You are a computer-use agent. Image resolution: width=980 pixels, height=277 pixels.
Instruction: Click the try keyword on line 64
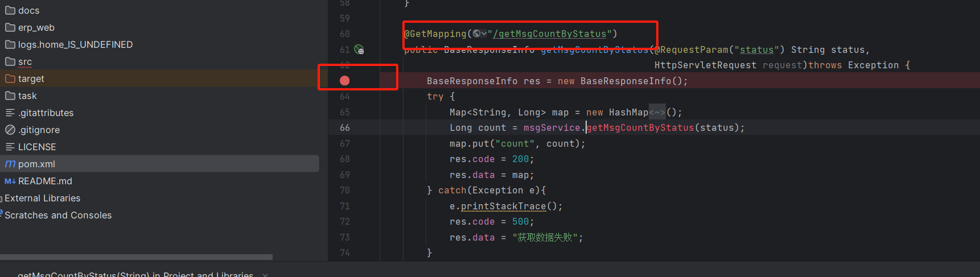[435, 97]
